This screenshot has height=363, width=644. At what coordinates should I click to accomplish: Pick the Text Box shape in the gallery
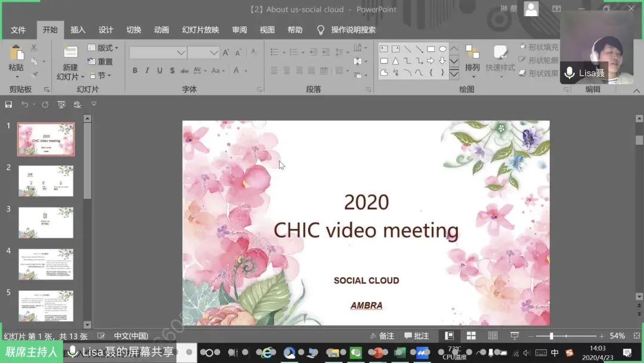[383, 50]
